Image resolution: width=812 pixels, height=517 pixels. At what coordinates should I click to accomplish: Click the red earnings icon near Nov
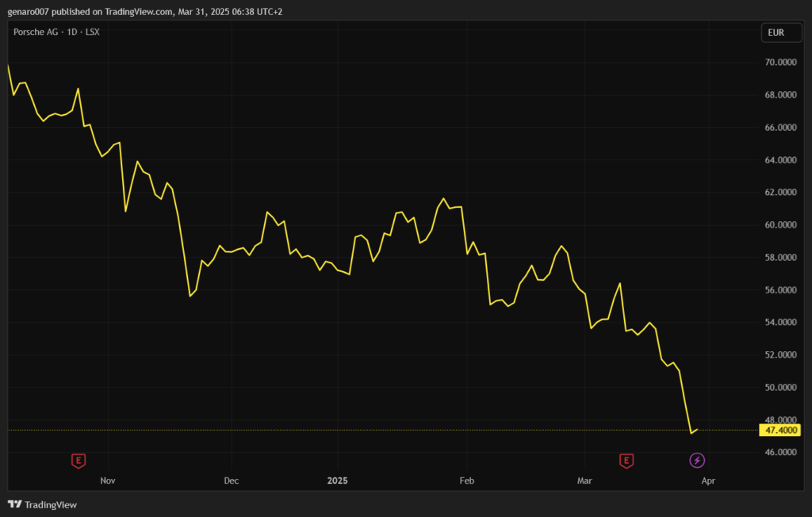point(78,460)
